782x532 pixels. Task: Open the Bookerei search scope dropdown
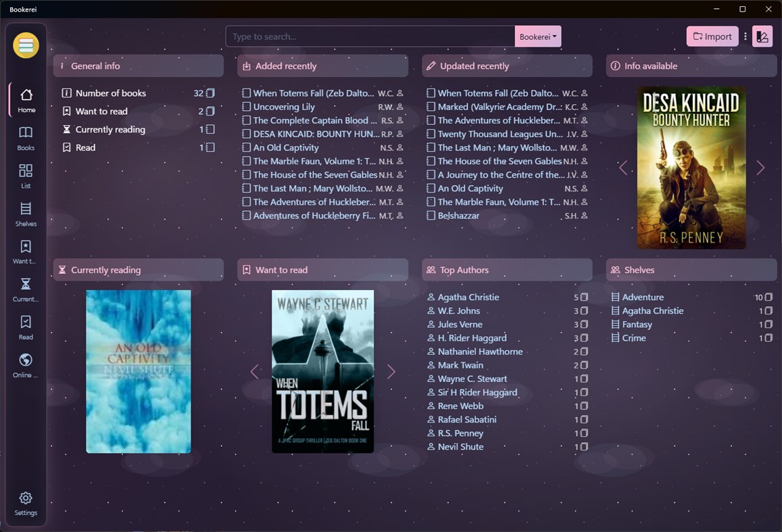coord(537,36)
